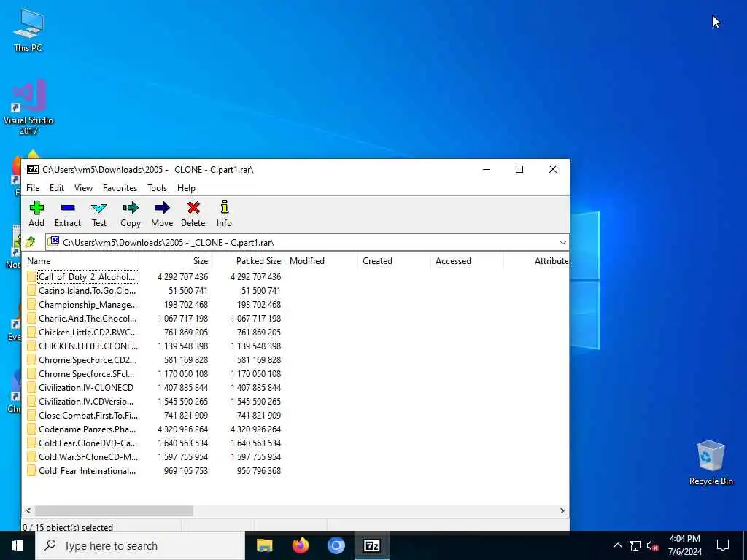The image size is (747, 560).
Task: Click the archive path address field
Action: coord(307,242)
